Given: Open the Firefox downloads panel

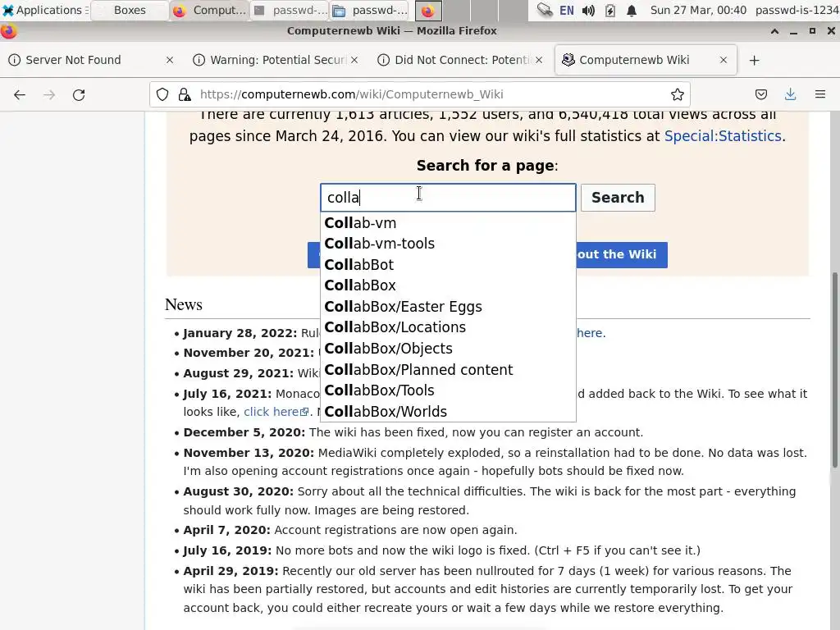Looking at the screenshot, I should pos(790,95).
